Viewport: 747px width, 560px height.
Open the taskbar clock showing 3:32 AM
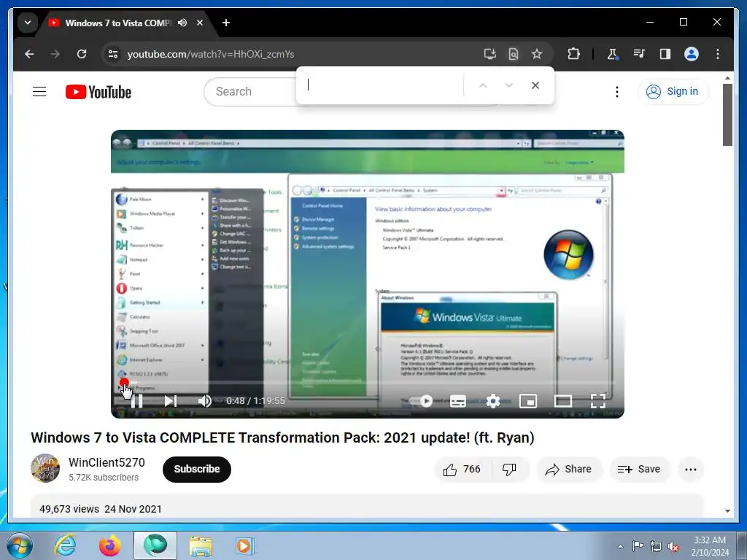(x=710, y=546)
